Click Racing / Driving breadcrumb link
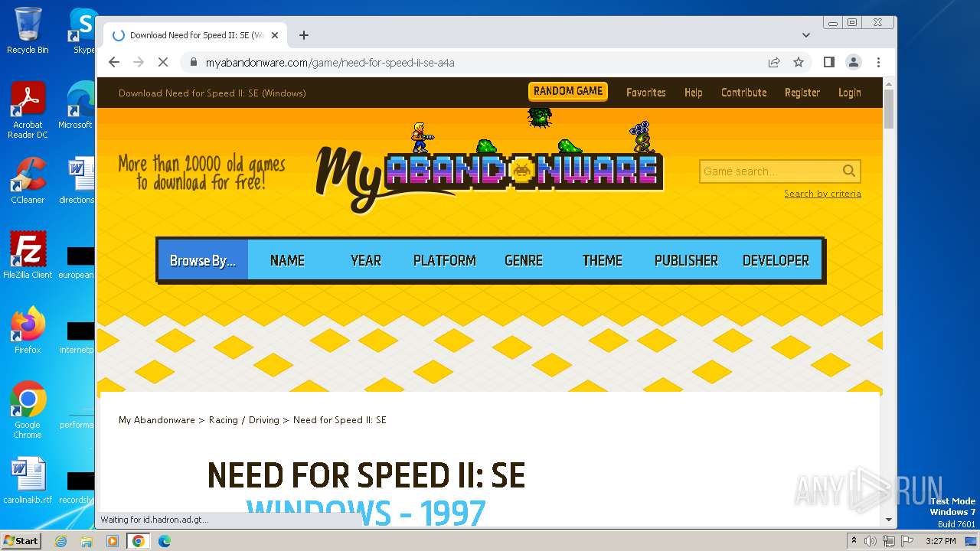Viewport: 980px width, 551px height. click(x=244, y=420)
